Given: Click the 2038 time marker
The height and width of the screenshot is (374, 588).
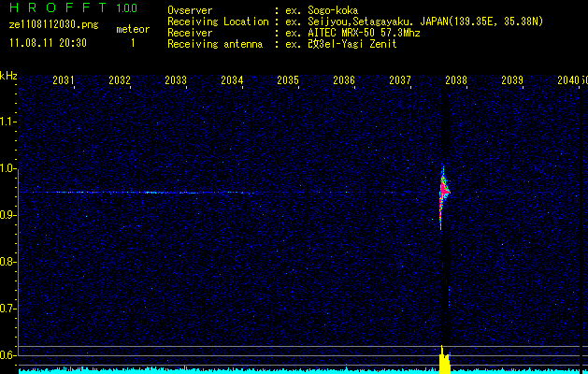Looking at the screenshot, I should [x=456, y=80].
